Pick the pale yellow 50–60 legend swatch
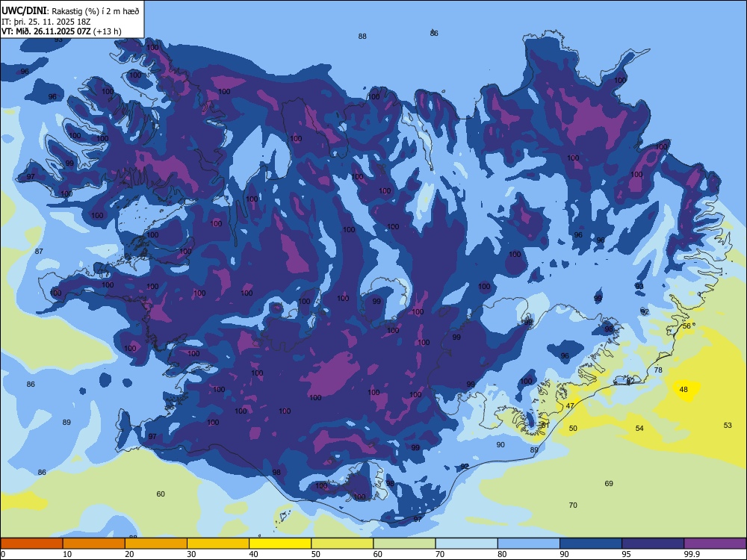The image size is (747, 560). click(343, 544)
